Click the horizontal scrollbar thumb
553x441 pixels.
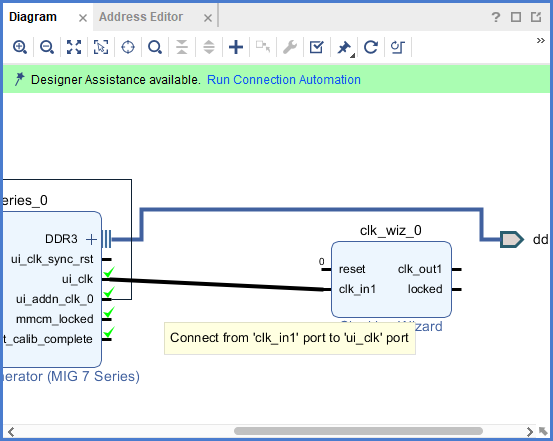358,431
